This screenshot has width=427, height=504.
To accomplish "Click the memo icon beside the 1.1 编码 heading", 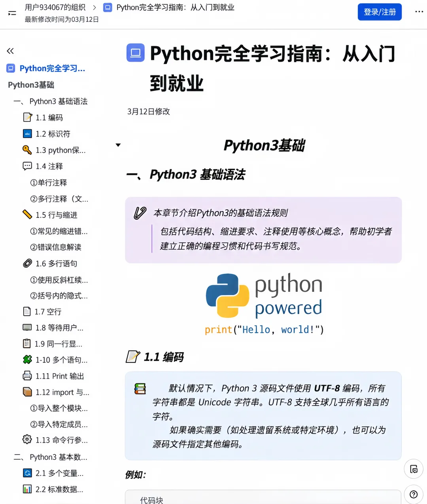I will 133,357.
